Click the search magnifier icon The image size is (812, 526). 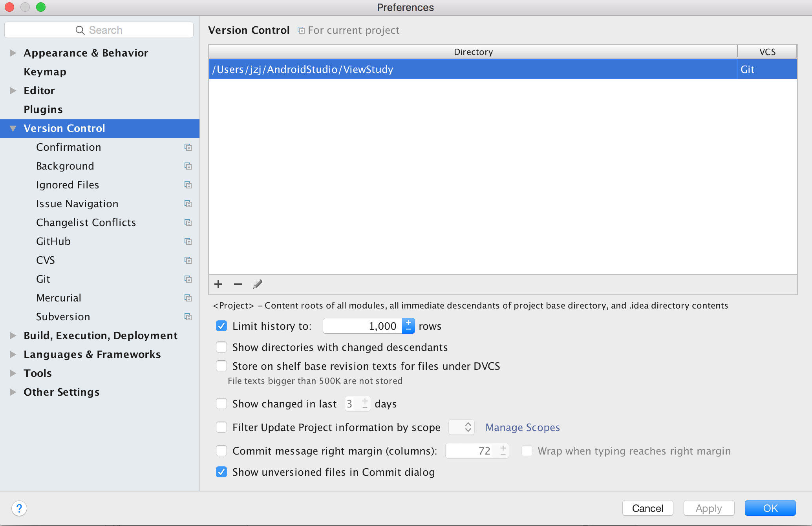(x=80, y=30)
